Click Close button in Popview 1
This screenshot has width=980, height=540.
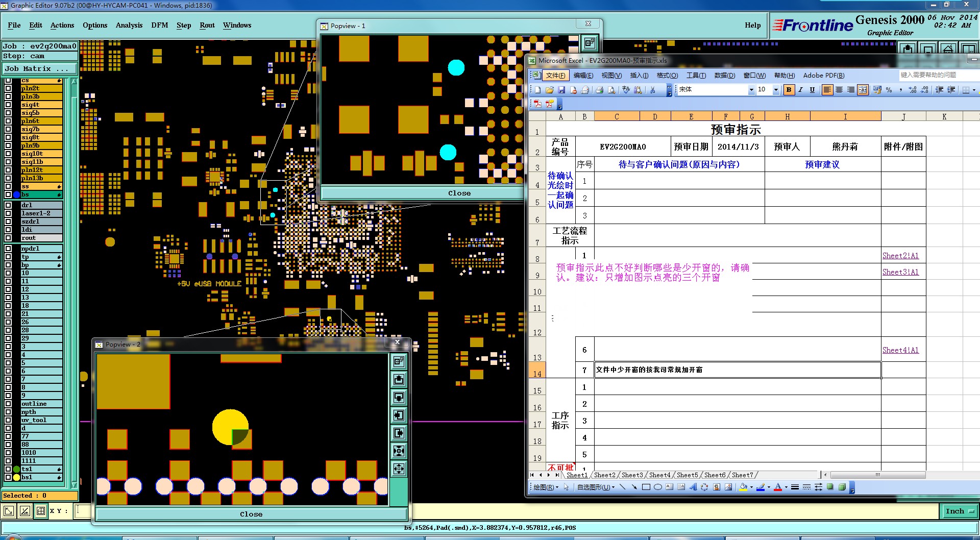tap(422, 193)
